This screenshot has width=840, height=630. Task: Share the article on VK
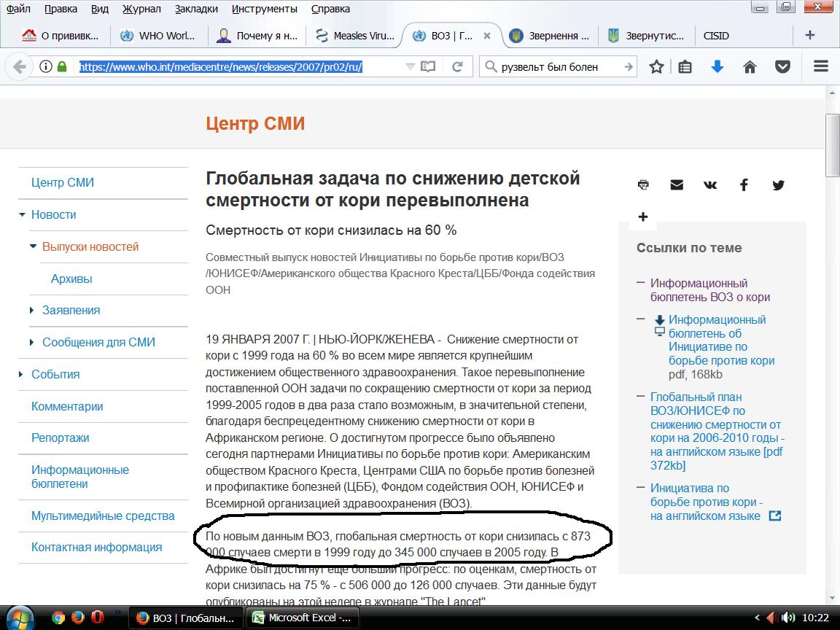click(710, 184)
